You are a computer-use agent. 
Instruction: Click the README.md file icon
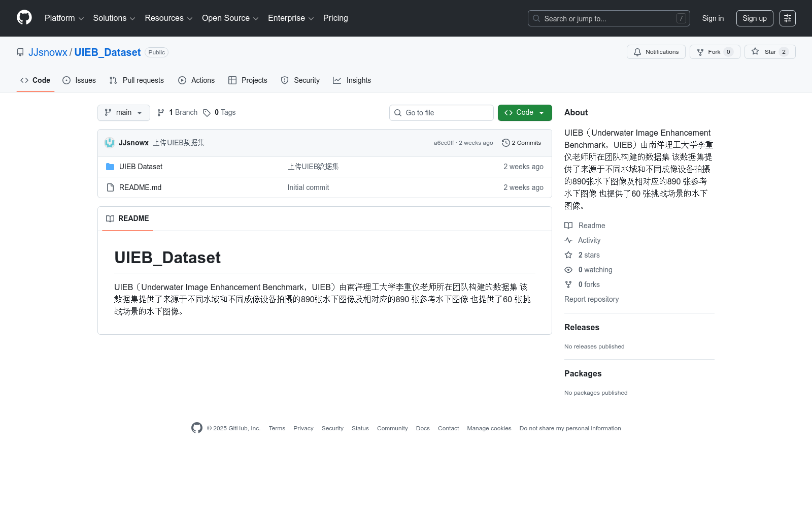pos(110,187)
